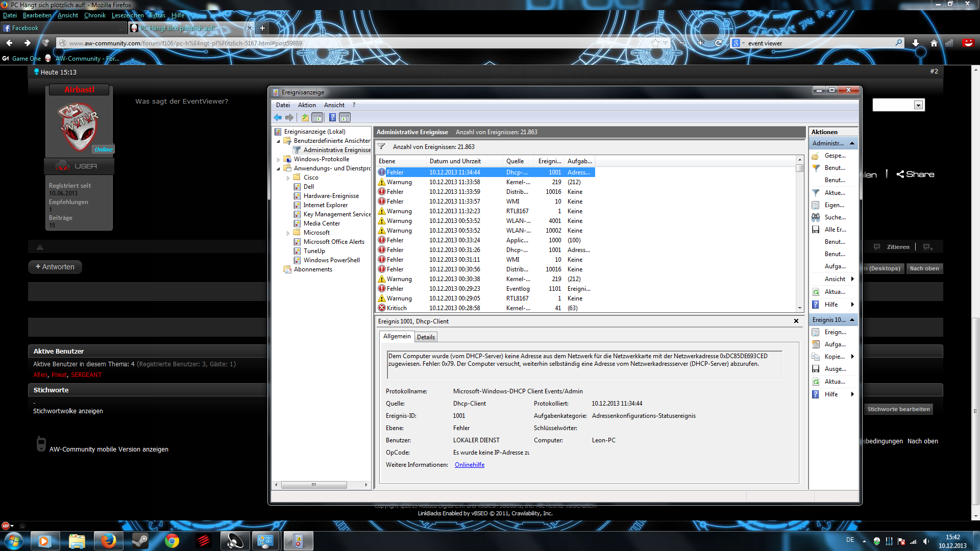Click the folder-up icon in Ereignisanzeige toolbar
This screenshot has width=980, height=551.
(x=305, y=118)
